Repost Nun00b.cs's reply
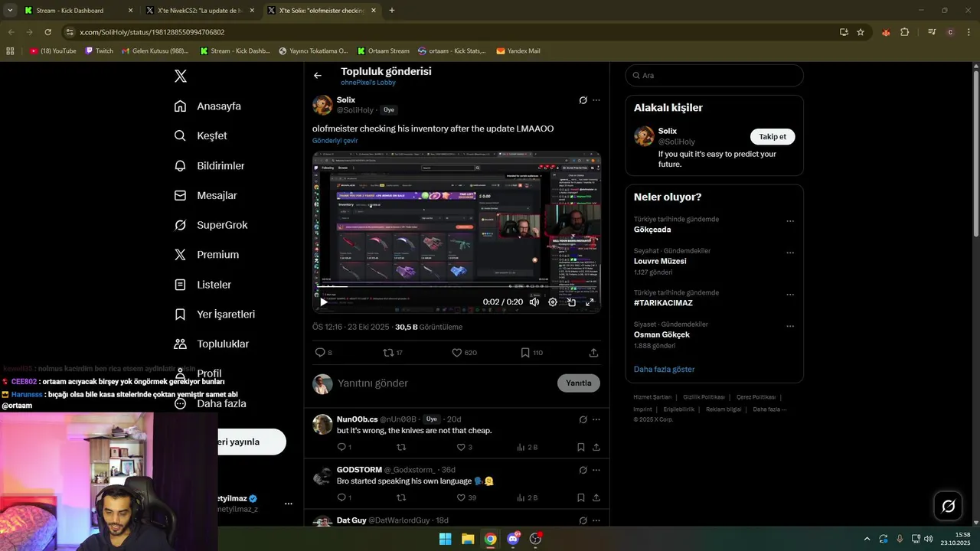Viewport: 980px width, 551px height. coord(401,447)
